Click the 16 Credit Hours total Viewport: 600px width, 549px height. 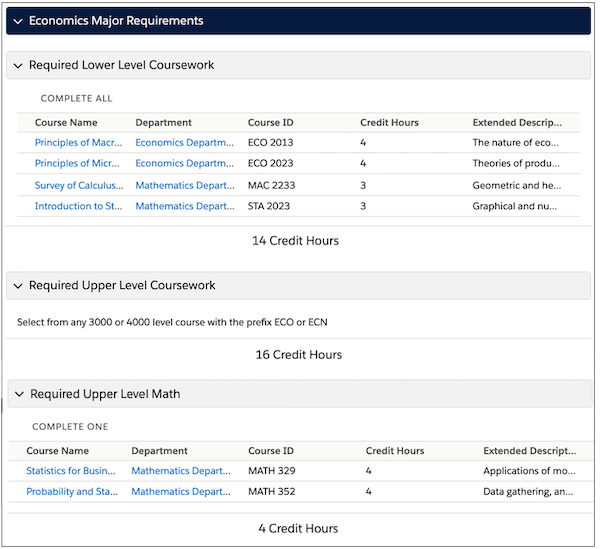pos(298,355)
